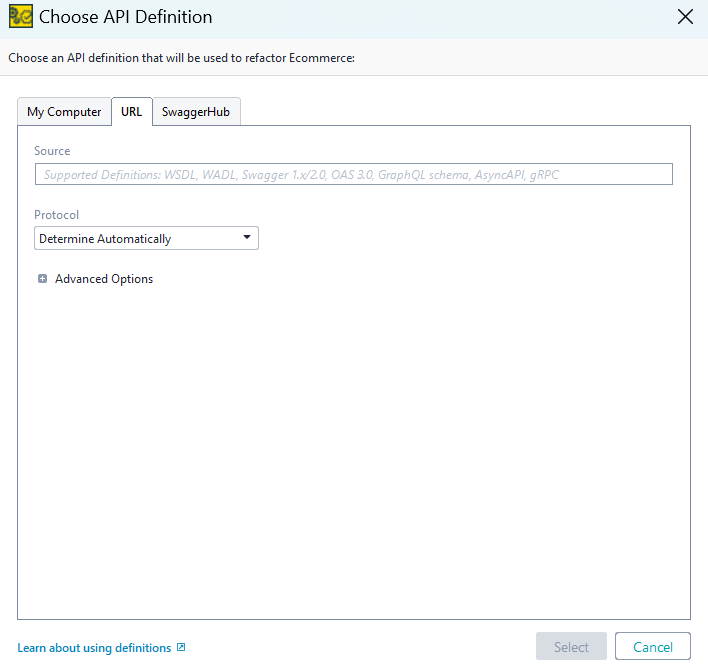Click the Protocol field label
Screen dimensions: 708x665
click(56, 215)
